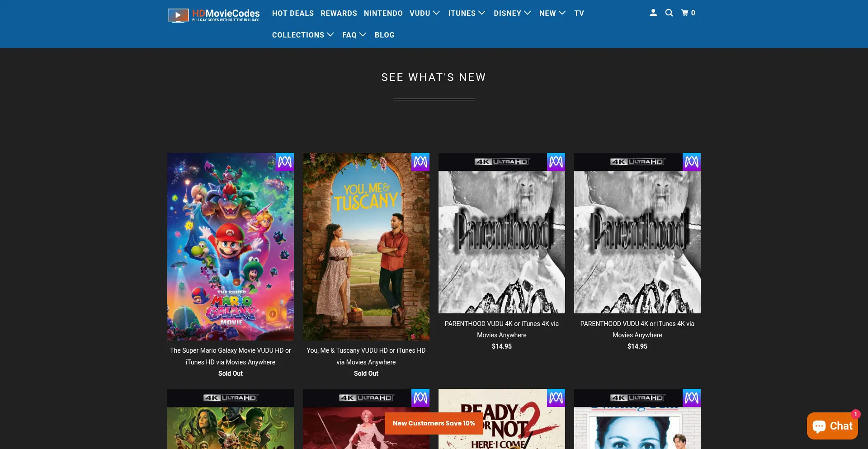Expand the COLLECTIONS dropdown menu
Viewport: 868px width, 449px height.
(x=303, y=35)
